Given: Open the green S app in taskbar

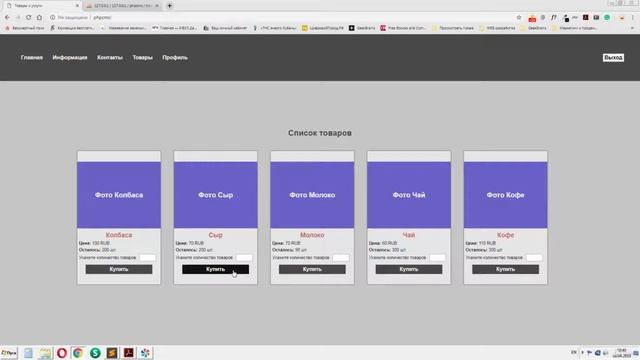Looking at the screenshot, I should coord(95,353).
